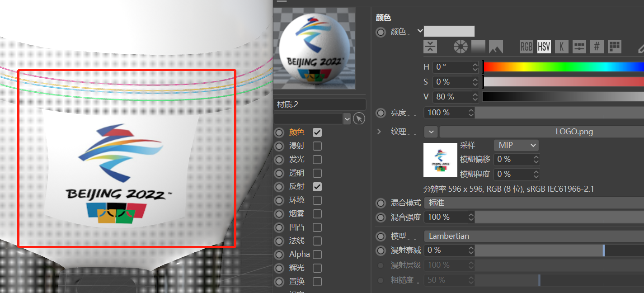Enable the 漫射 channel checkbox

[x=317, y=146]
